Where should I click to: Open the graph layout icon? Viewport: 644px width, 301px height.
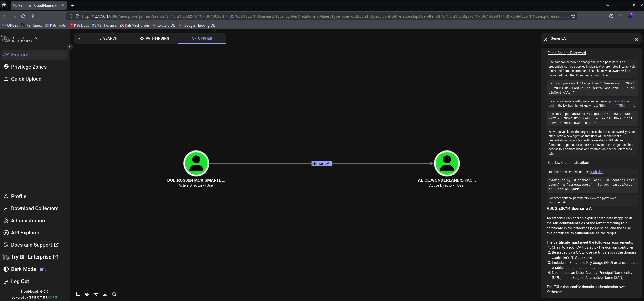(x=96, y=294)
